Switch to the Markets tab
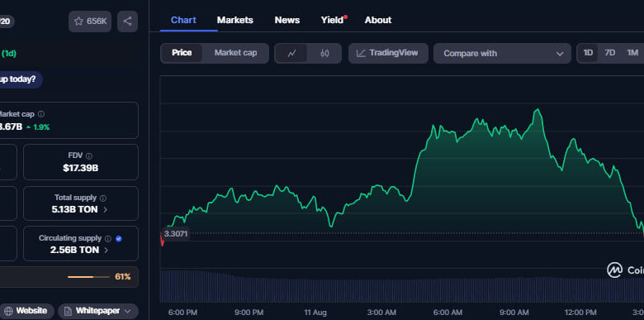Image resolution: width=644 pixels, height=320 pixels. 235,20
